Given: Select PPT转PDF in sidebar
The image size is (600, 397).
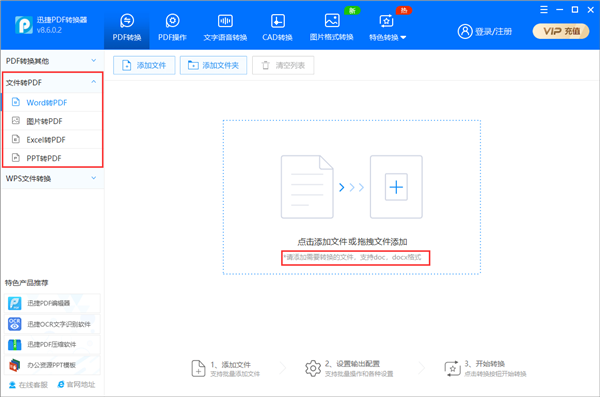Looking at the screenshot, I should pos(52,158).
